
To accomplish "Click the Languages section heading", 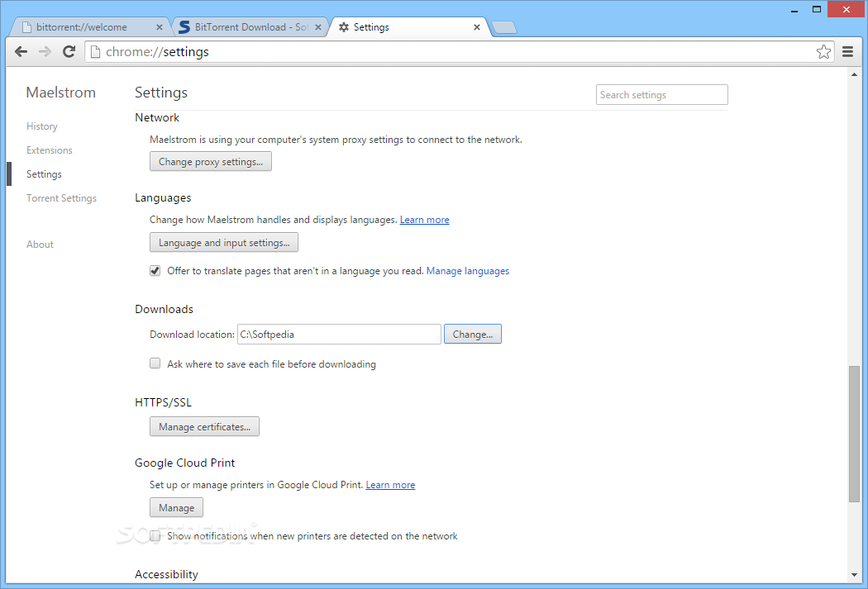I will [x=163, y=197].
